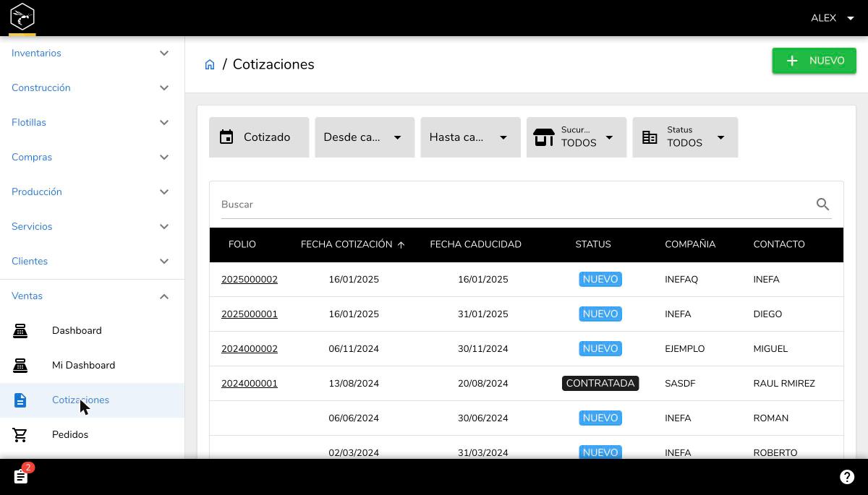
Task: Click the Mi Dashboard cash register icon
Action: (x=20, y=365)
